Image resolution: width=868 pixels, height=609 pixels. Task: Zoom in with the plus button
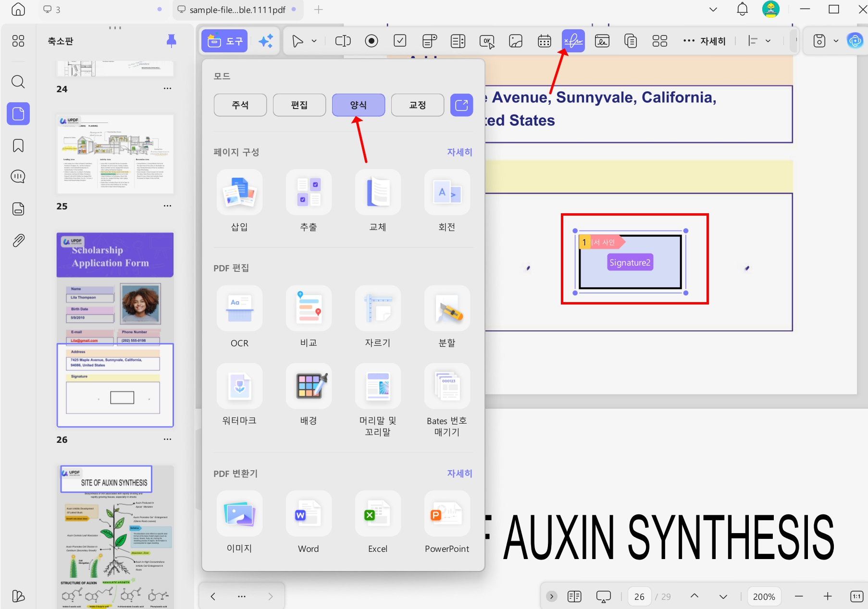(828, 597)
